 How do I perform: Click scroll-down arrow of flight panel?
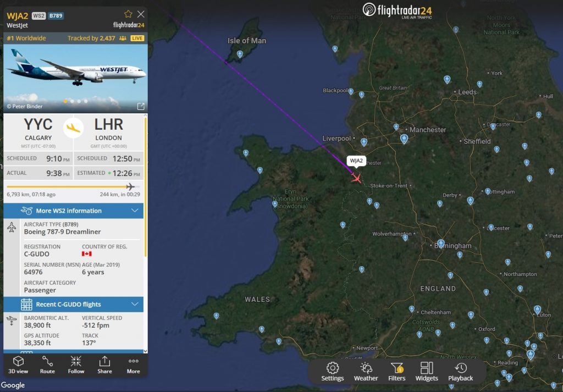pos(145,351)
